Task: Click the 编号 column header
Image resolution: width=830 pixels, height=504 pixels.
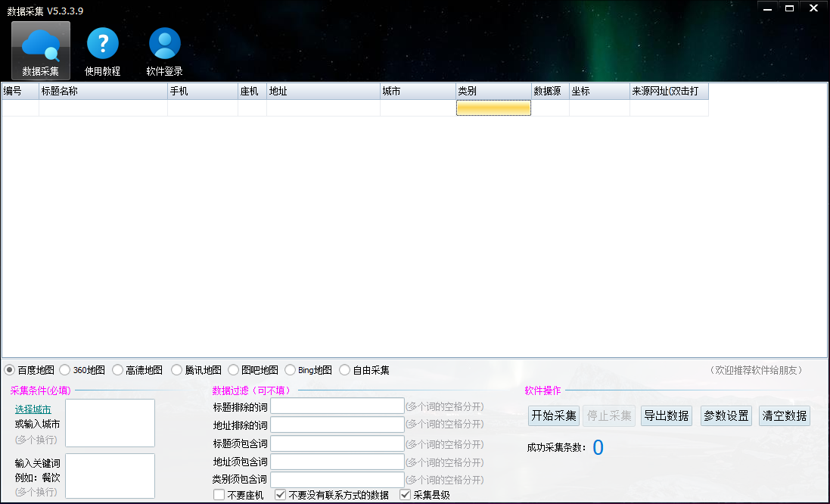Action: [20, 91]
